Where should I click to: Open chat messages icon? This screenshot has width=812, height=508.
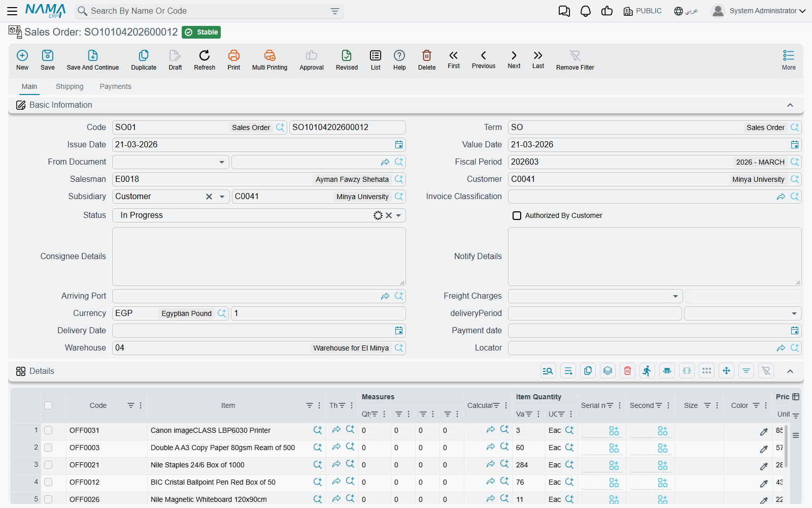point(564,11)
